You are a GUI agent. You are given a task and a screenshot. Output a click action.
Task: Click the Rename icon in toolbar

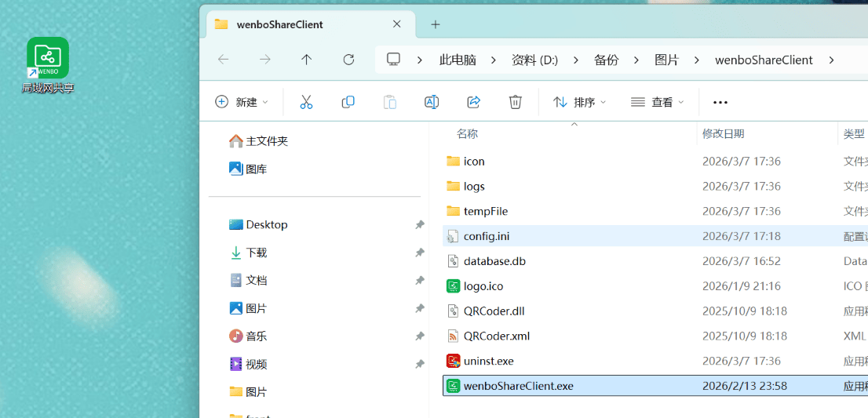(431, 102)
